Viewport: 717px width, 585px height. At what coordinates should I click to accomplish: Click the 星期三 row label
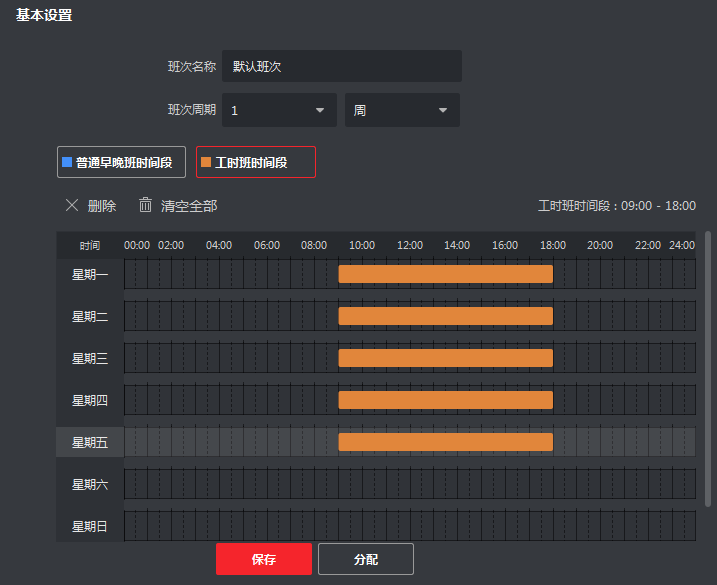pyautogui.click(x=90, y=359)
